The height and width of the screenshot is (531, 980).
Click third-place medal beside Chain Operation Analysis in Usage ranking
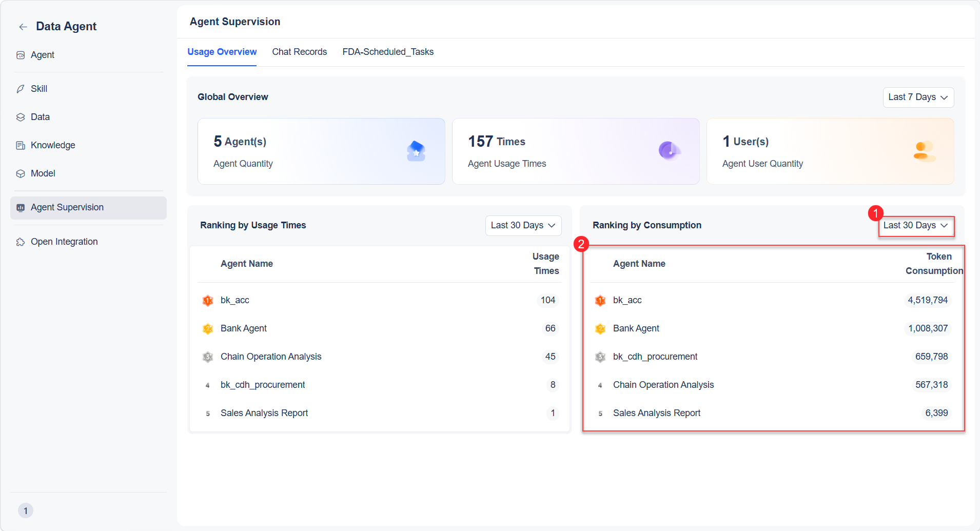(208, 357)
